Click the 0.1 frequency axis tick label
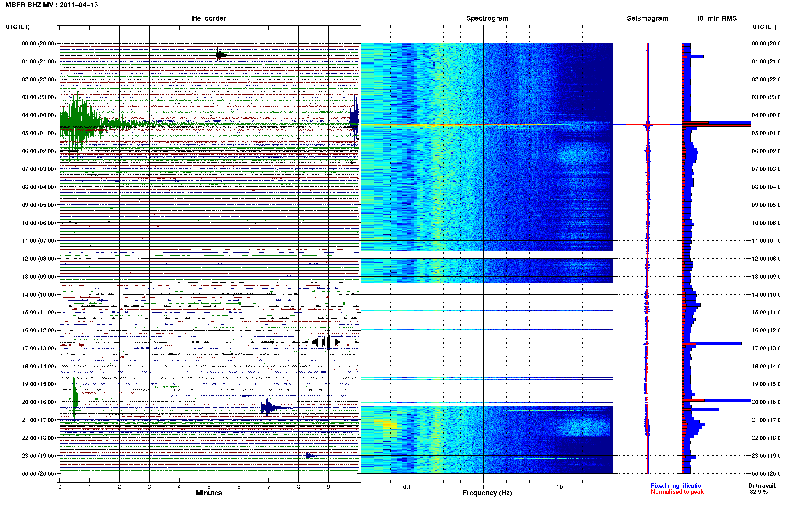The height and width of the screenshot is (508, 812). click(x=407, y=487)
